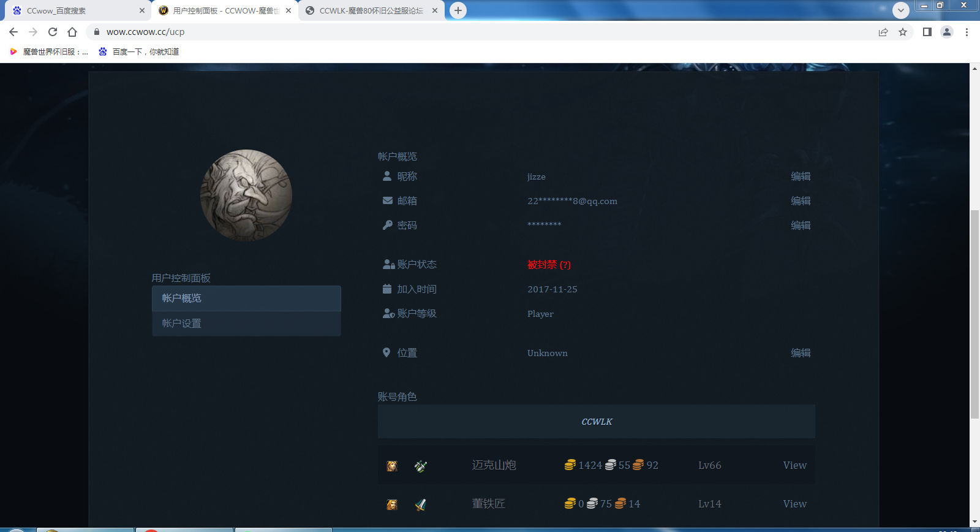The image size is (980, 532).
Task: Open a new browser tab
Action: tap(458, 10)
